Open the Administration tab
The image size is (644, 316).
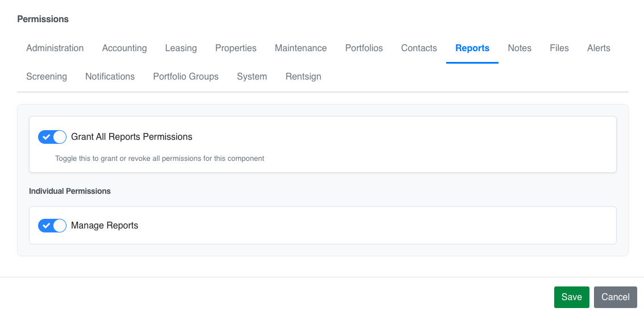tap(55, 48)
